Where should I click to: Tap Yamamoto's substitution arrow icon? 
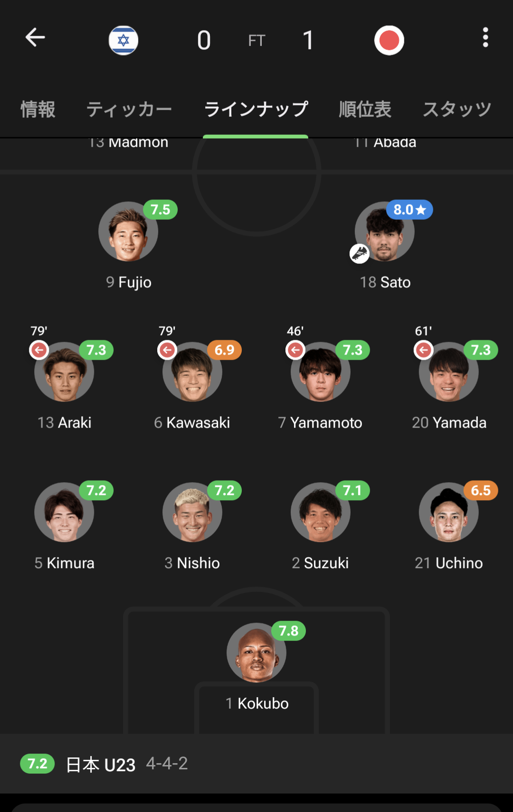[295, 350]
